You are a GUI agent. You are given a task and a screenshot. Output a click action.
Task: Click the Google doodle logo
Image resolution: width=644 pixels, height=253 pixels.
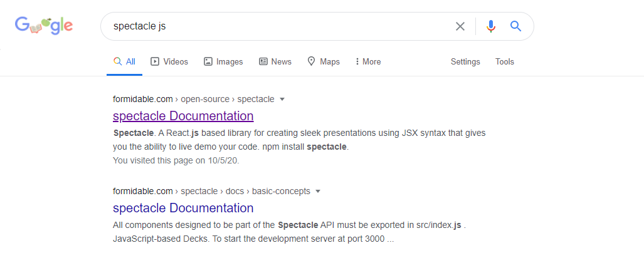pyautogui.click(x=43, y=26)
